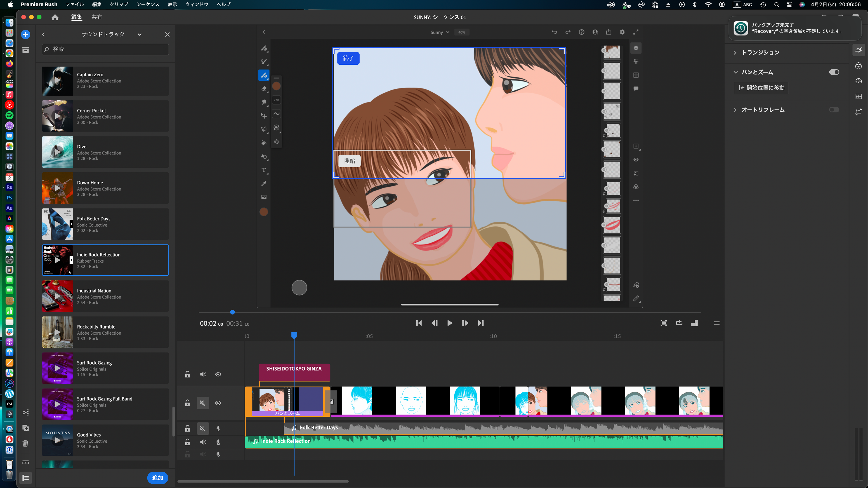
Task: Enable the Auto Reframe switch
Action: [x=834, y=110]
